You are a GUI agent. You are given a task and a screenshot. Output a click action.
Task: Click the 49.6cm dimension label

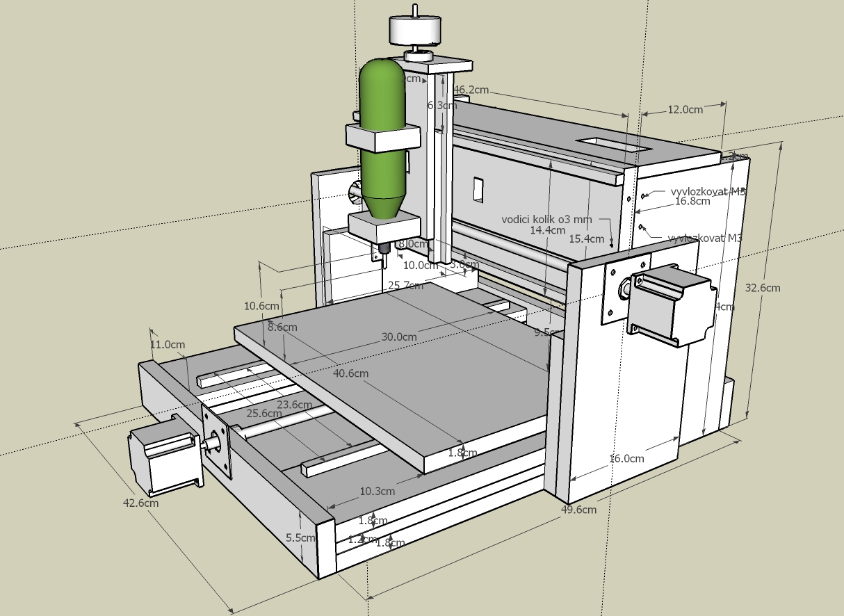point(579,509)
